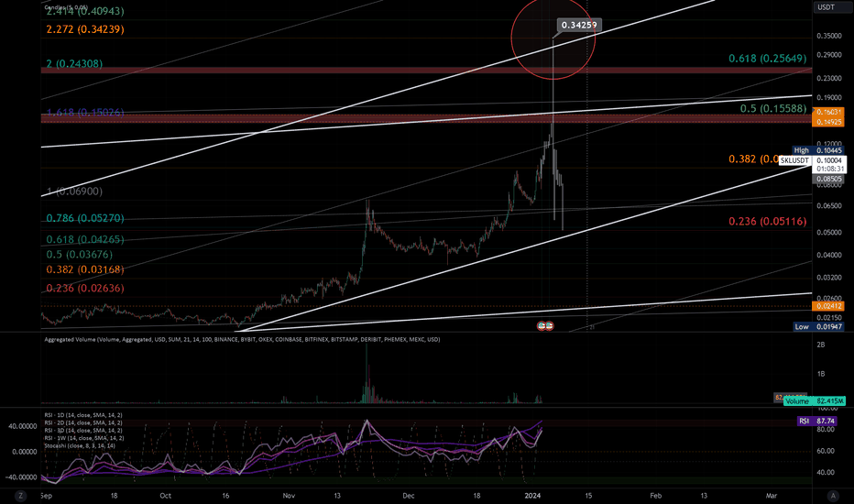
Task: Select the 1.618 (0.15026) Fibonacci level
Action: pos(85,112)
